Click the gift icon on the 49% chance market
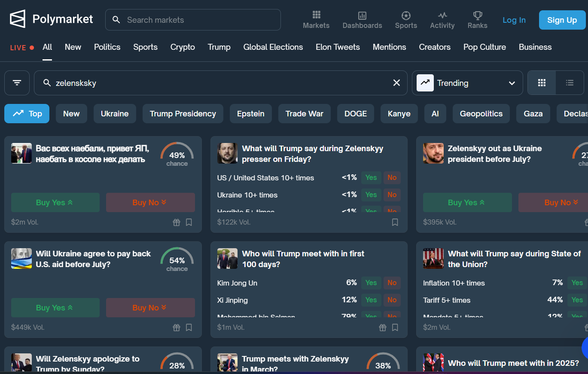588x374 pixels. pyautogui.click(x=177, y=222)
